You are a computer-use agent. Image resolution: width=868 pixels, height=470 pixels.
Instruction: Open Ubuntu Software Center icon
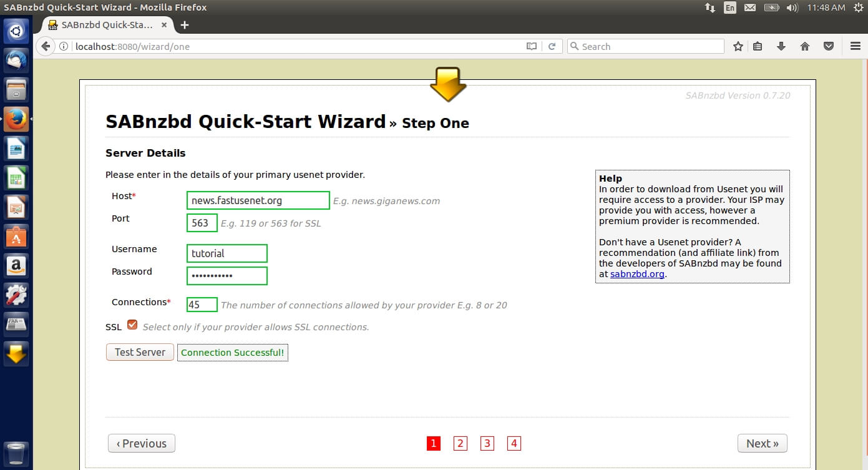point(16,237)
